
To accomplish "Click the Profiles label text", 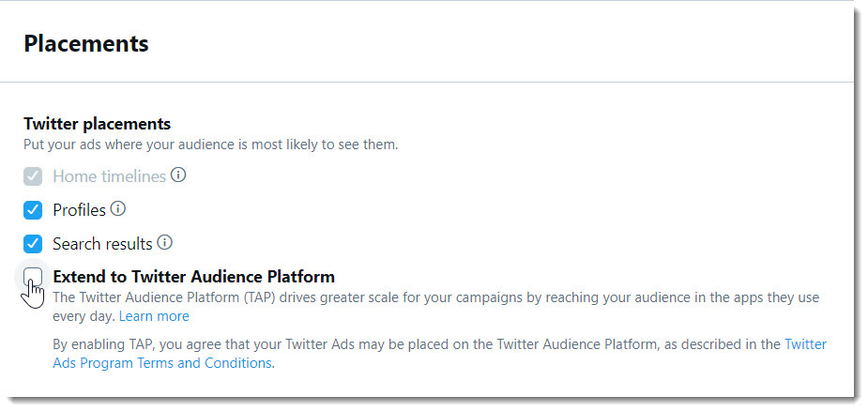I will 79,210.
